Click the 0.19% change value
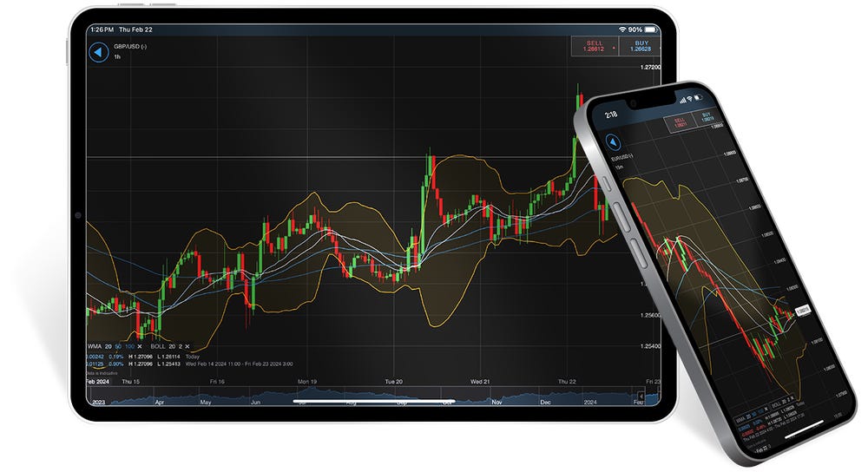Viewport: 868px width, 472px height. coord(116,357)
